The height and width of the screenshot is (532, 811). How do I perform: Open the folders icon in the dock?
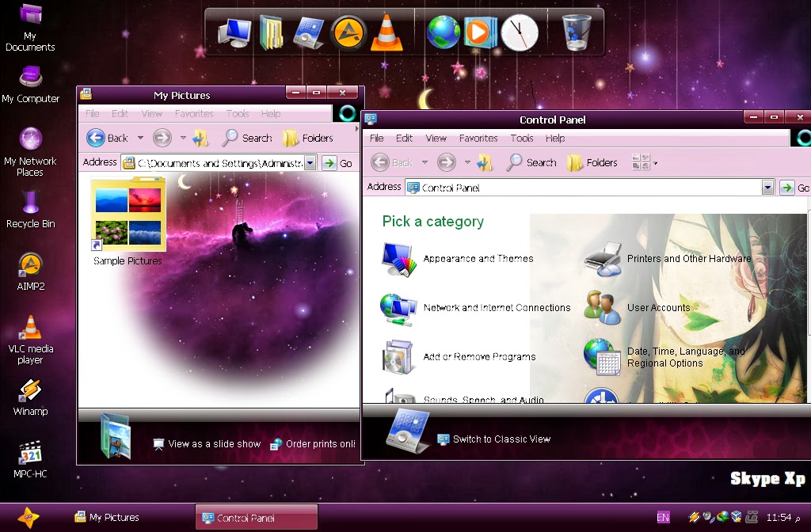click(x=271, y=32)
